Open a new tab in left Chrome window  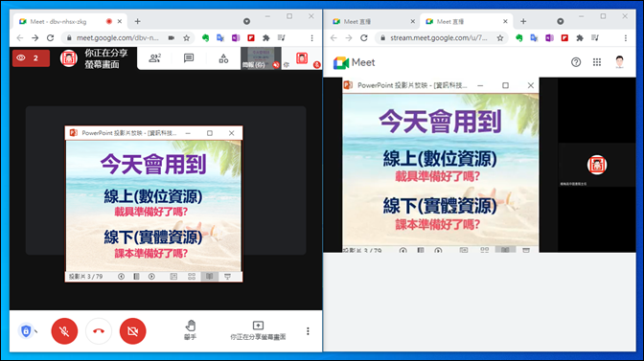pyautogui.click(x=138, y=21)
